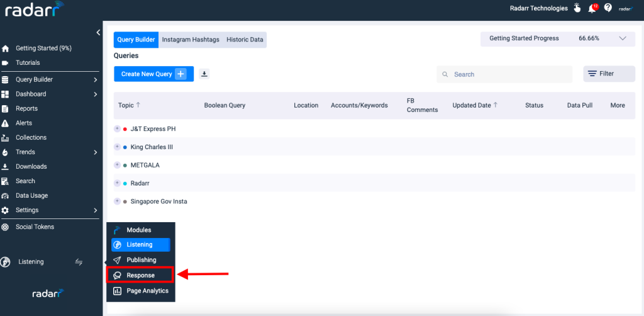Click the Tutorials video camera icon

click(x=5, y=63)
